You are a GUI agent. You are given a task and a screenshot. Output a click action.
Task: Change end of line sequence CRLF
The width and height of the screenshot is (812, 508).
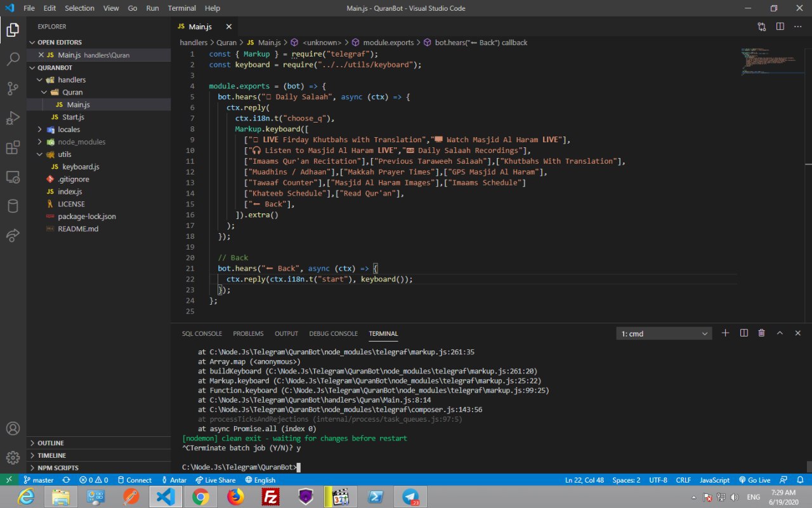pos(683,480)
